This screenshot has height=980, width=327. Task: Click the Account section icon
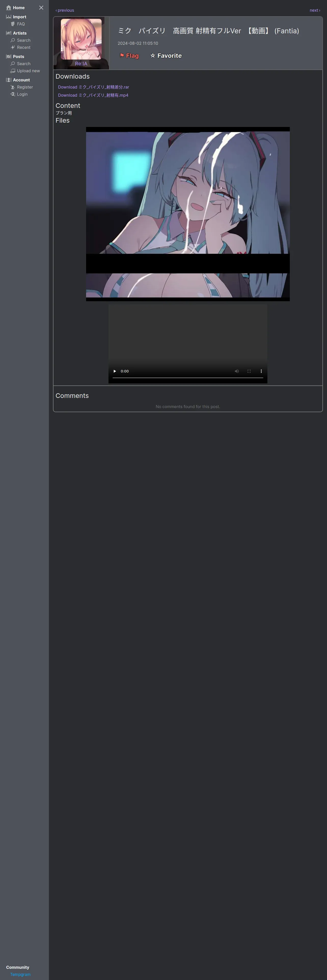tap(9, 80)
